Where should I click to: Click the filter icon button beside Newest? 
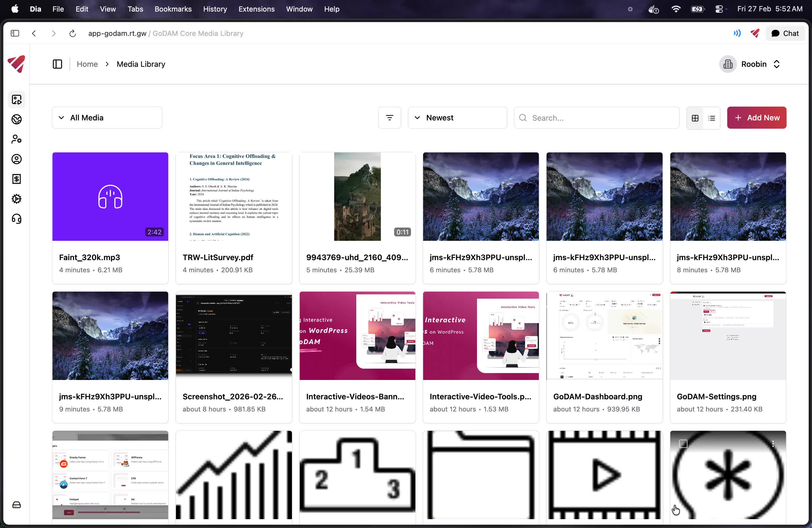tap(389, 118)
